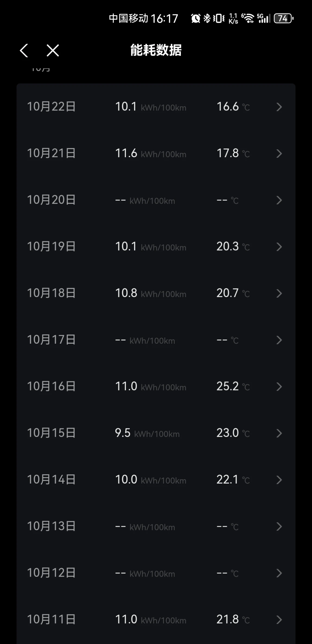This screenshot has height=644, width=312.
Task: Tap chevron next to 10月16日 entry
Action: coord(279,387)
